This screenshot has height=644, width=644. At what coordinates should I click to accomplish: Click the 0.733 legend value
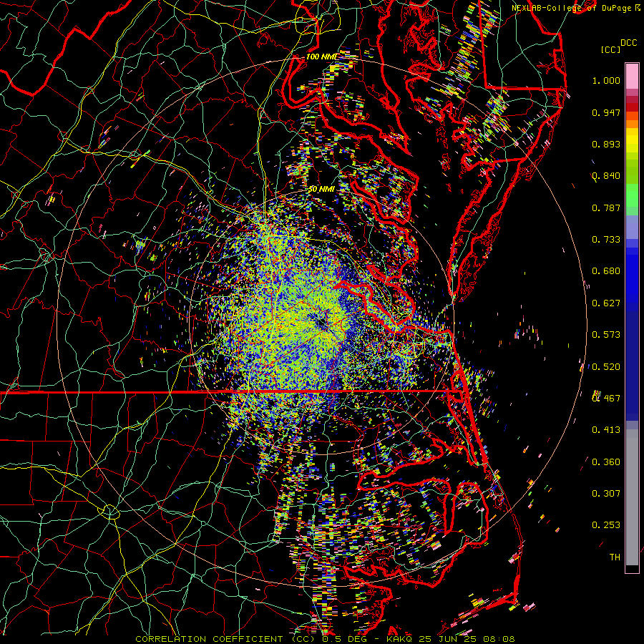(x=606, y=240)
